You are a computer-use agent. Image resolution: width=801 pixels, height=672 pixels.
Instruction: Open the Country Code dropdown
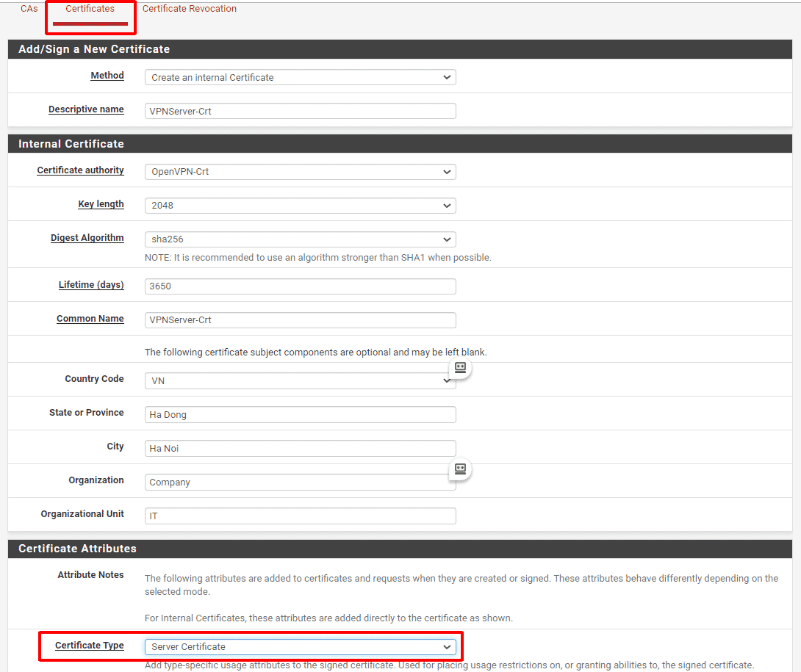coord(300,381)
